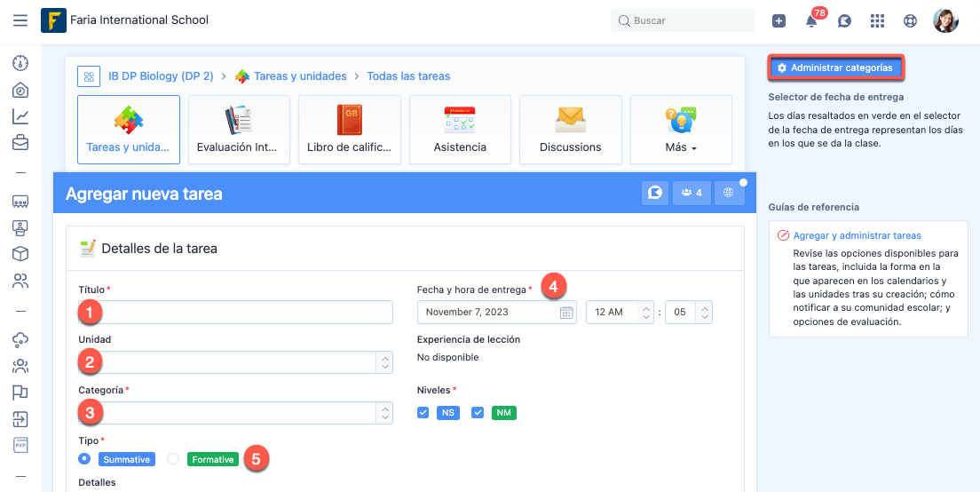Switch to the Discussions tab
Viewport: 980px width, 492px height.
click(570, 130)
